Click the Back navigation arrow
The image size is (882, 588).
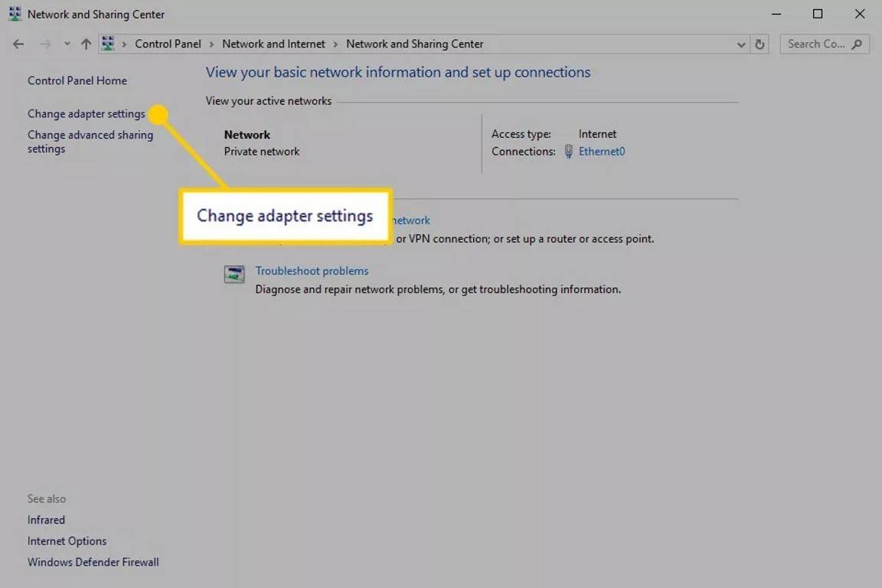[18, 44]
